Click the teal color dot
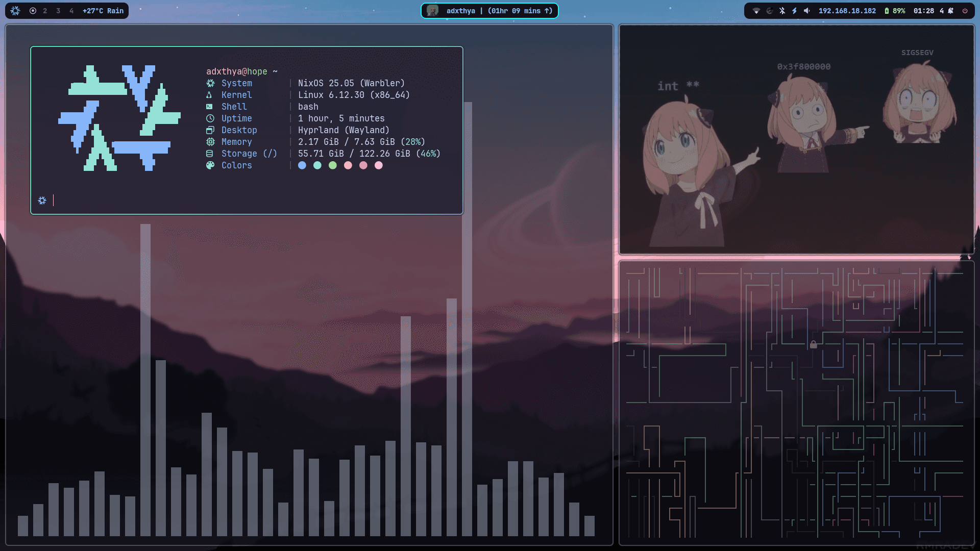980x551 pixels. [x=317, y=165]
